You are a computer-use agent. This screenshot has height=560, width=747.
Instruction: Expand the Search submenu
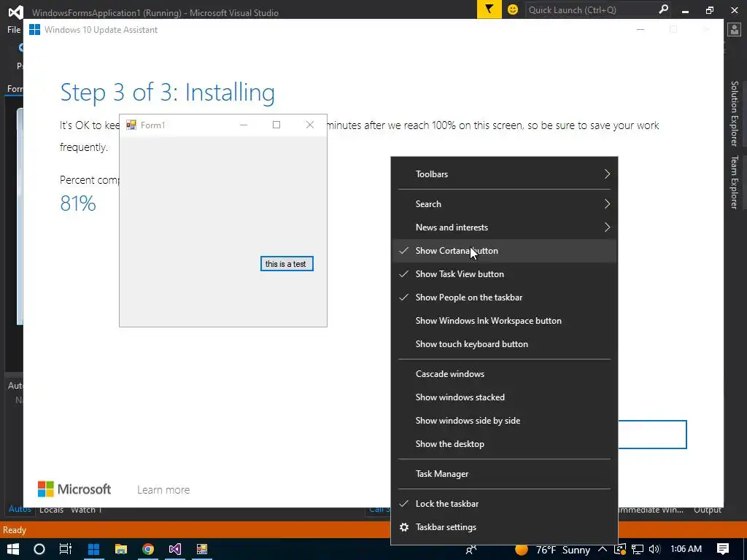pos(504,204)
